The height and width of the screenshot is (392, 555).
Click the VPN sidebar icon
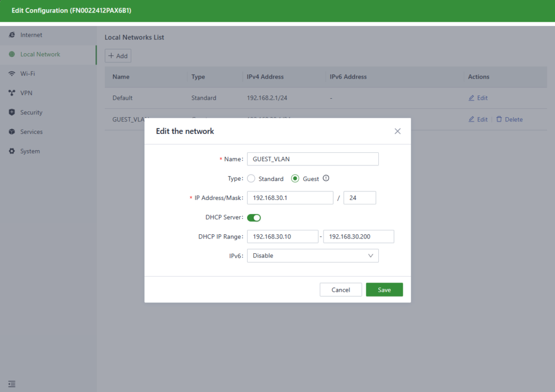12,93
